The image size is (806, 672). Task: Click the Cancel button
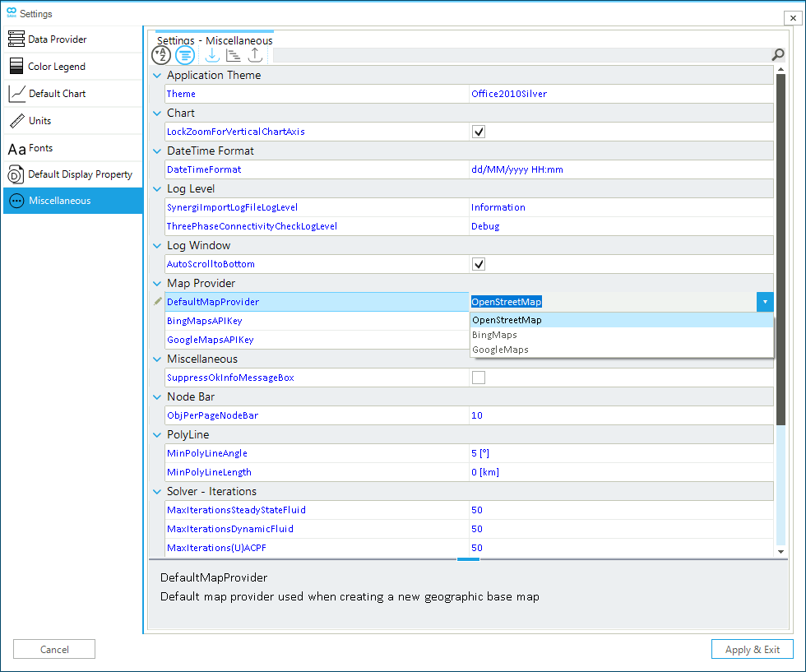(x=54, y=649)
